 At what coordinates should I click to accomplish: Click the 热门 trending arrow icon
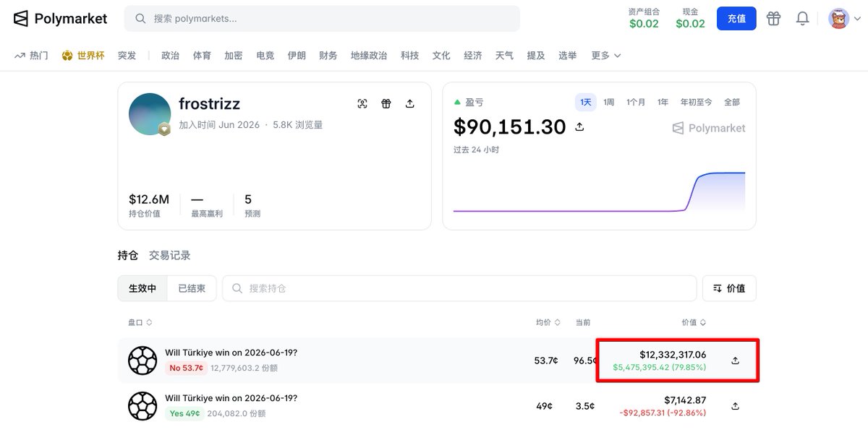(20, 56)
